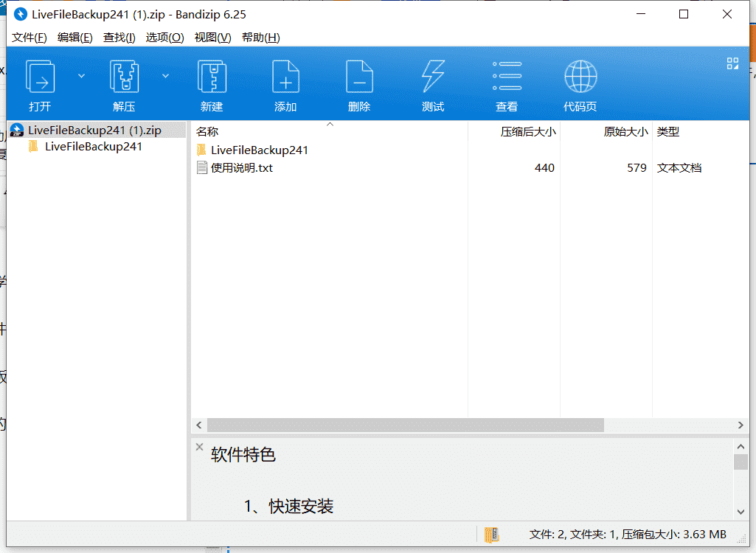Click the Open (打开) toolbar icon
This screenshot has width=756, height=553.
[40, 76]
